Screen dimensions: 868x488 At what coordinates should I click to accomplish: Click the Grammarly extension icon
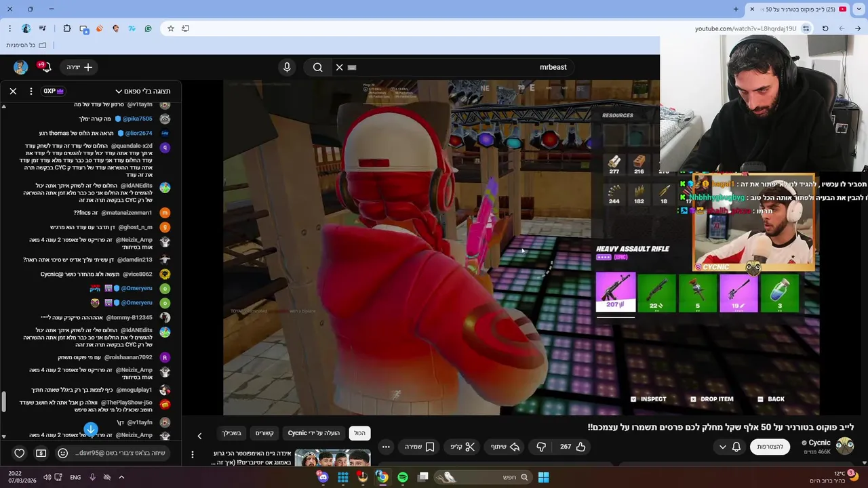point(148,28)
